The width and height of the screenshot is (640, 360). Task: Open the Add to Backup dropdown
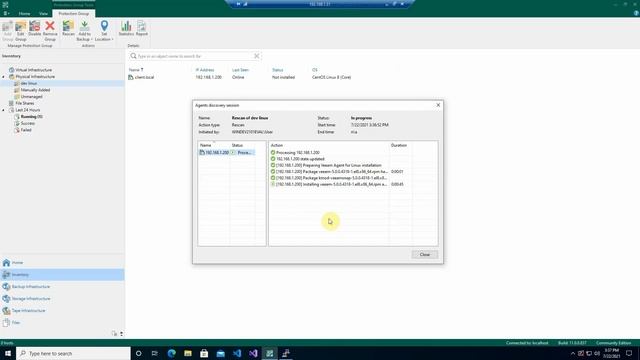(84, 31)
